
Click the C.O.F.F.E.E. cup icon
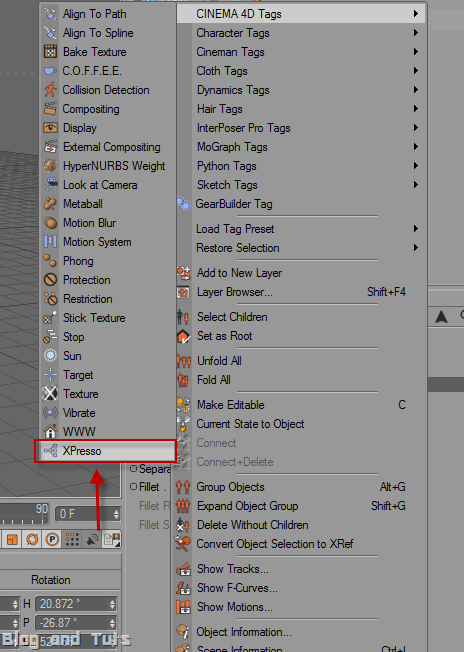coord(50,71)
